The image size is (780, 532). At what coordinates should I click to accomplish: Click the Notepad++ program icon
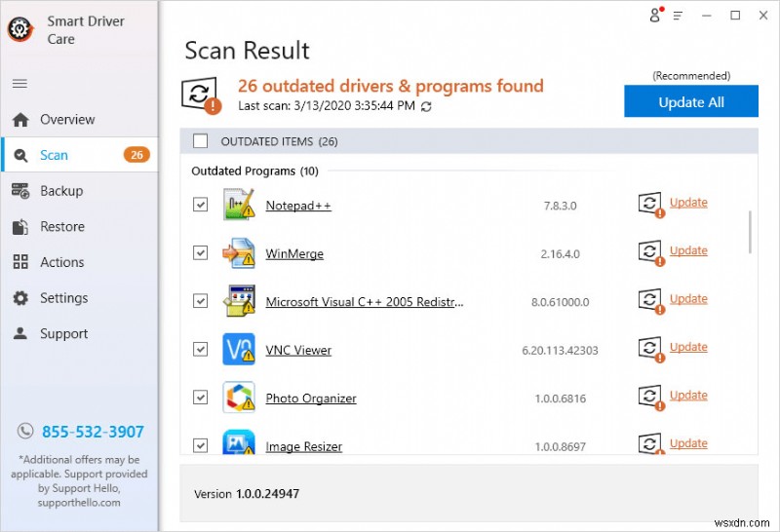pos(239,205)
